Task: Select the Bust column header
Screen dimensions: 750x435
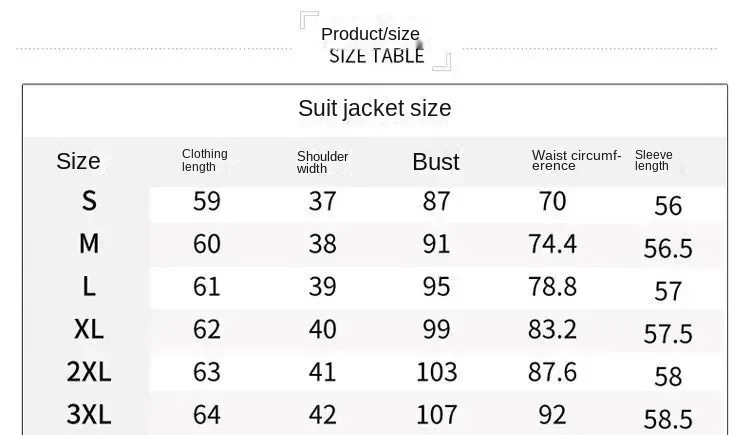Action: click(x=436, y=162)
